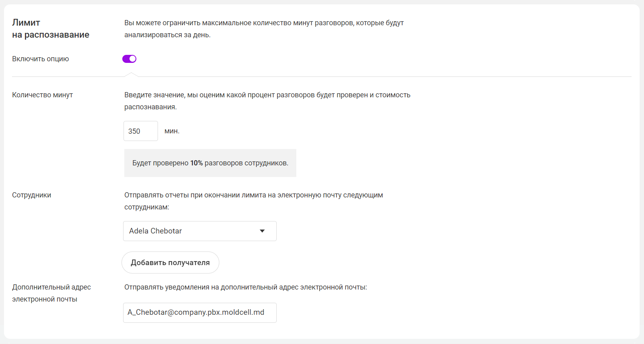Screen dimensions: 644x344
Task: Click the daily minutes limit description text
Action: (x=264, y=29)
